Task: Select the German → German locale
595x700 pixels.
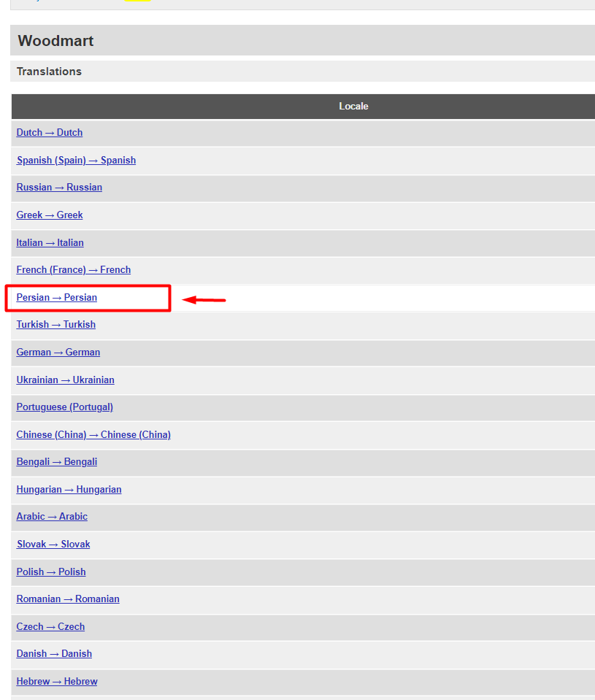Action: pos(58,353)
